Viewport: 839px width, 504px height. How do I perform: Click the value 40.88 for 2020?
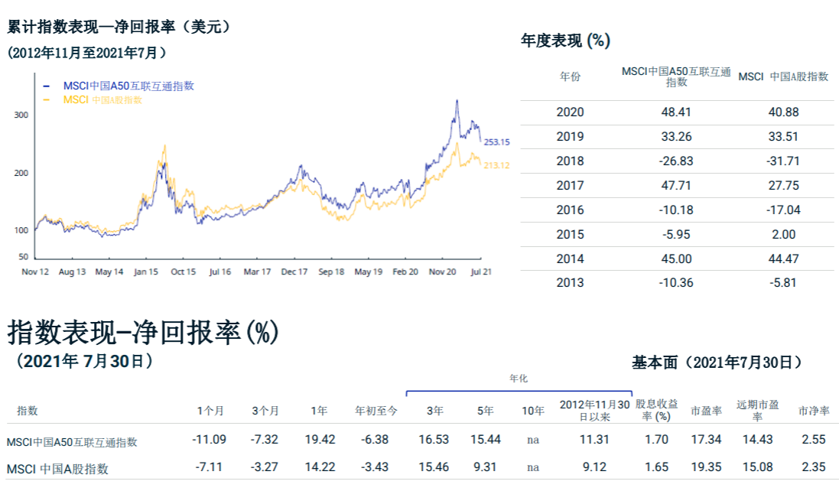pyautogui.click(x=783, y=112)
